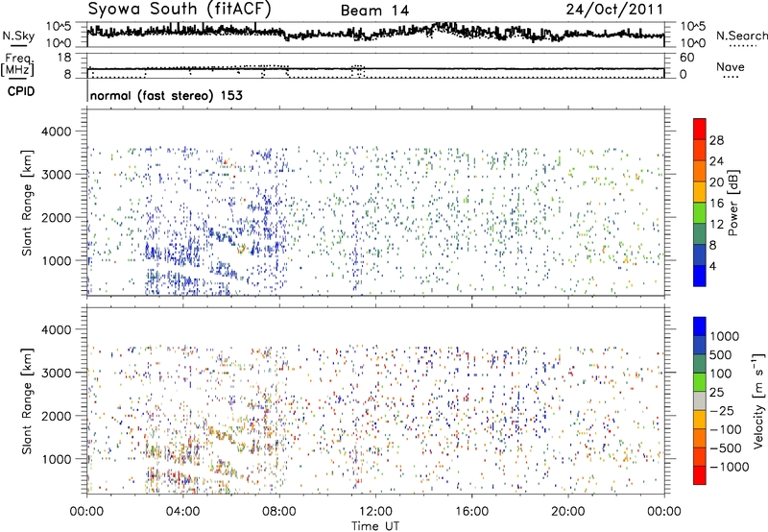Click the '18' tick of the frequency axis
Viewport: 768px width, 532px height.
point(64,58)
